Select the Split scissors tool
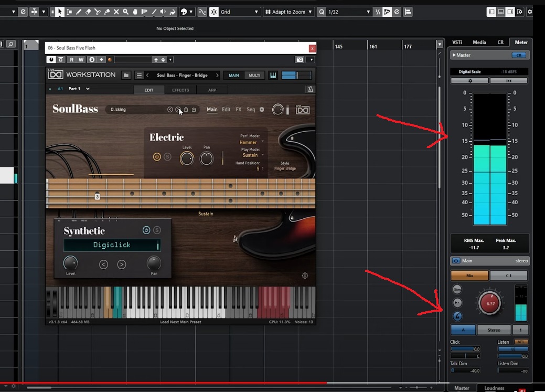This screenshot has width=545, height=392. [x=98, y=12]
